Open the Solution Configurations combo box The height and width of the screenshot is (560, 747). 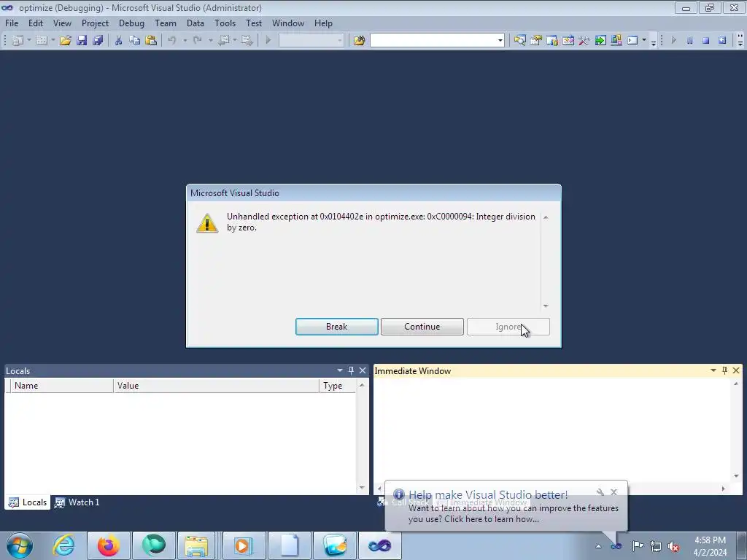pyautogui.click(x=311, y=41)
